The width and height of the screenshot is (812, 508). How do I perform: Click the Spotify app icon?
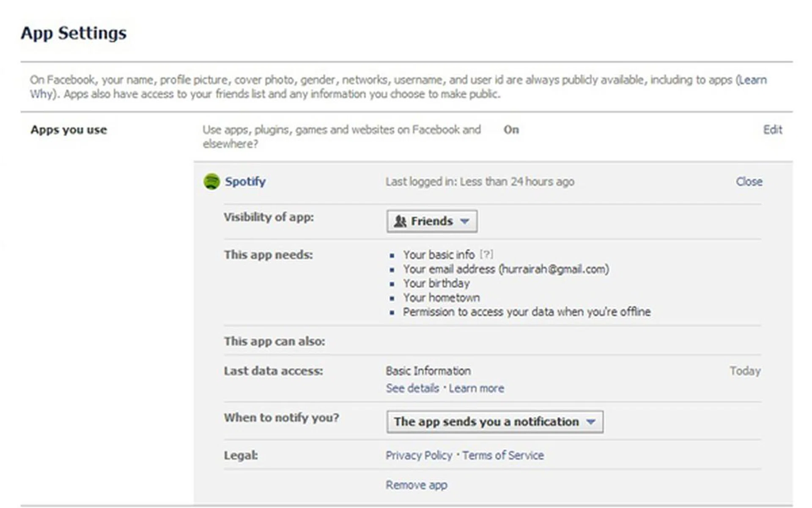click(x=211, y=182)
